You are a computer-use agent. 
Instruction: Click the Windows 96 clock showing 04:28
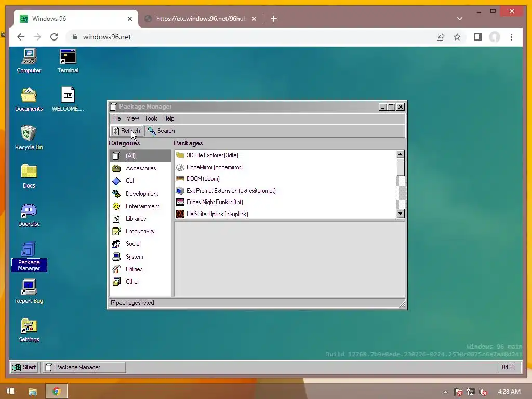coord(509,367)
